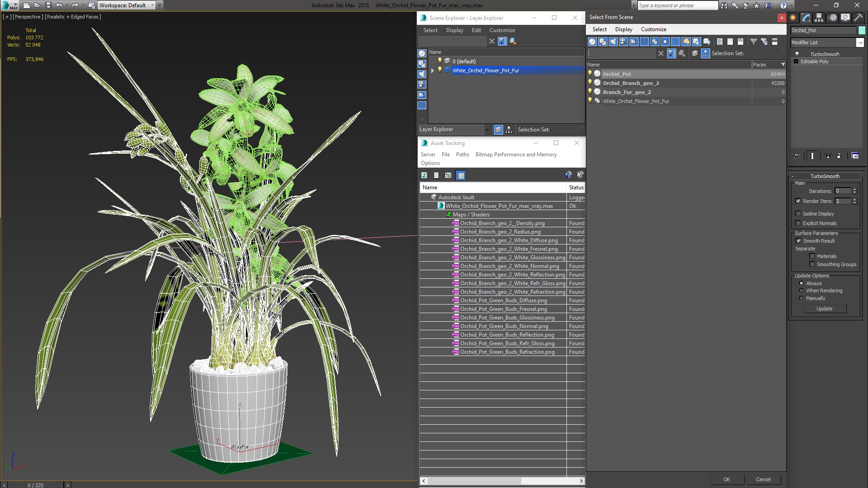Open the Workspace Default dropdown

pyautogui.click(x=153, y=5)
